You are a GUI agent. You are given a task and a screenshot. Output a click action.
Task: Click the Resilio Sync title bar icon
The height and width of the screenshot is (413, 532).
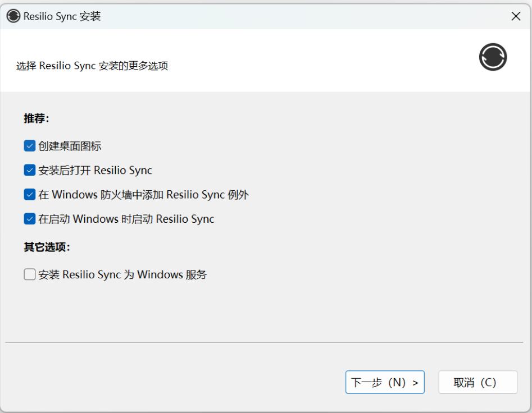(13, 16)
